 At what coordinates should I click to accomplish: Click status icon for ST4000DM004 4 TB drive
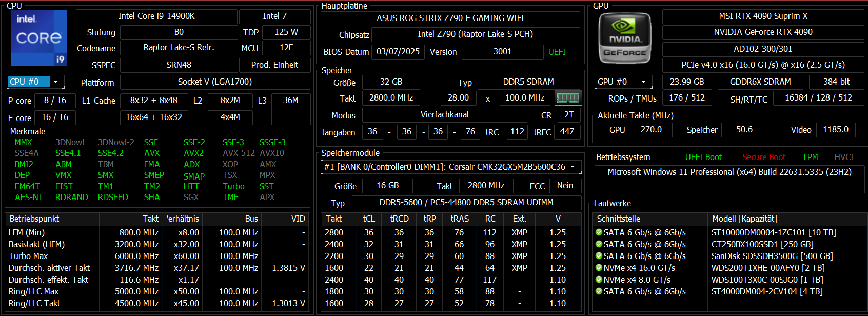[x=599, y=291]
